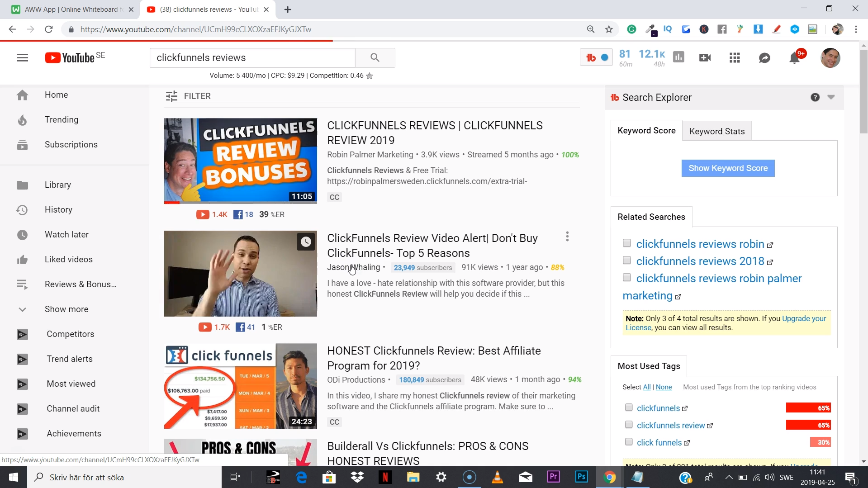
Task: Open Netflix from the taskbar
Action: pos(385,477)
